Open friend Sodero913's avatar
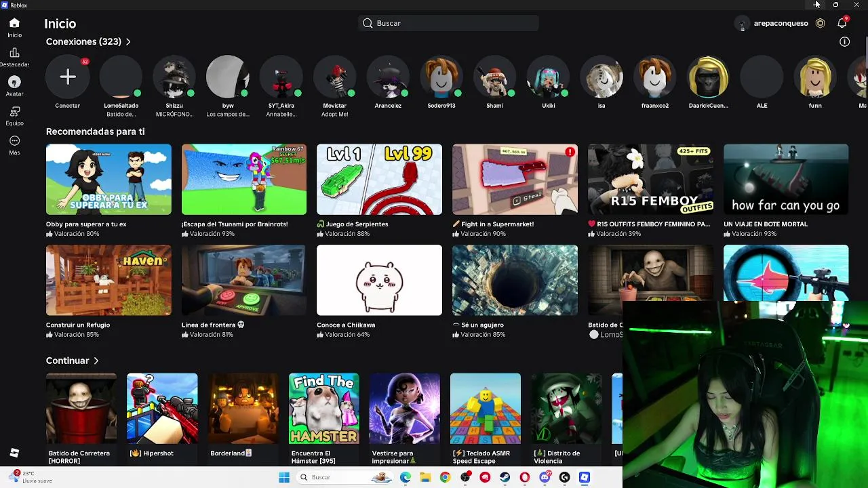 (441, 77)
